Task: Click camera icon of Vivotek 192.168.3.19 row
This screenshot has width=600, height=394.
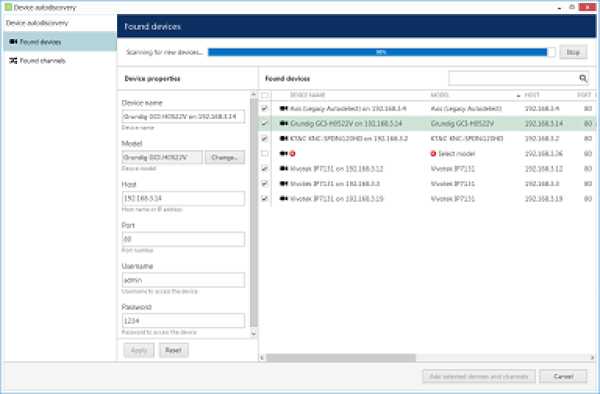Action: [x=284, y=199]
